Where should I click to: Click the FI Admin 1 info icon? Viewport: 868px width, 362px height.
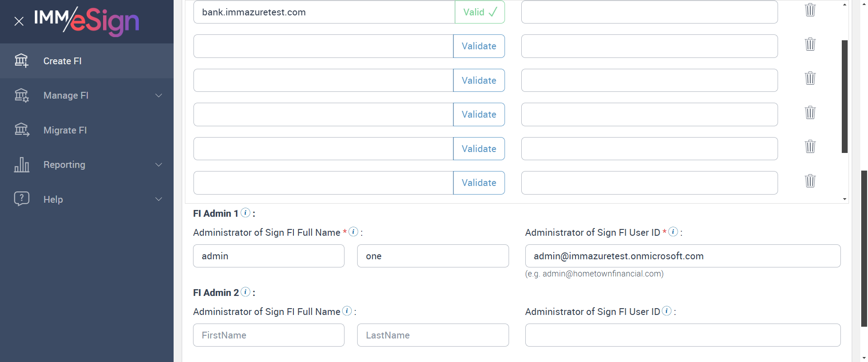[245, 213]
